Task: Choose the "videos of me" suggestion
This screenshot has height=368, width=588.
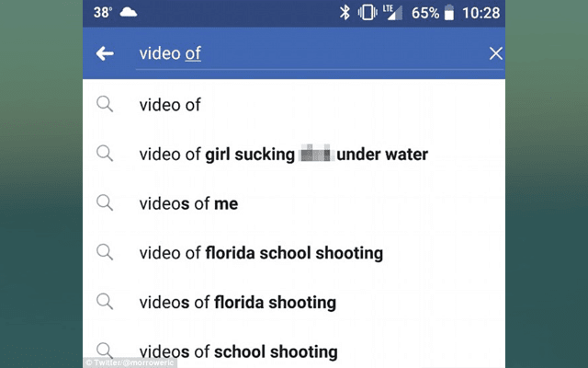Action: 188,203
